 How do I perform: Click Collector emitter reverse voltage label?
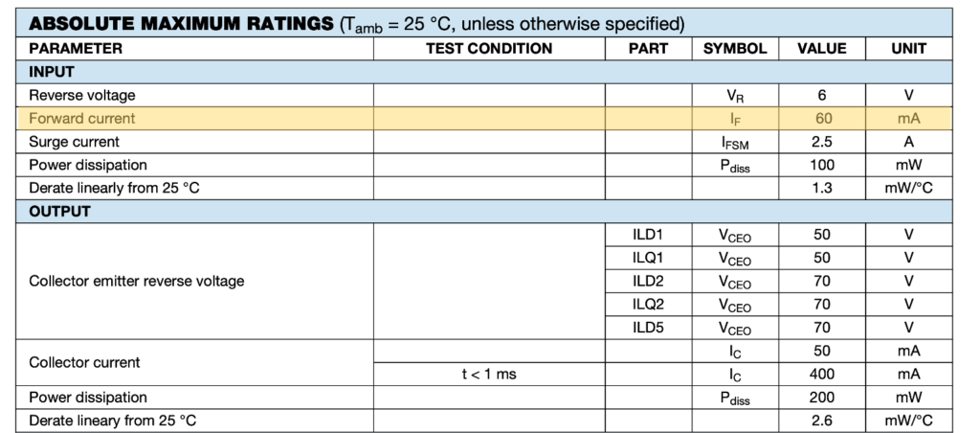(x=137, y=282)
